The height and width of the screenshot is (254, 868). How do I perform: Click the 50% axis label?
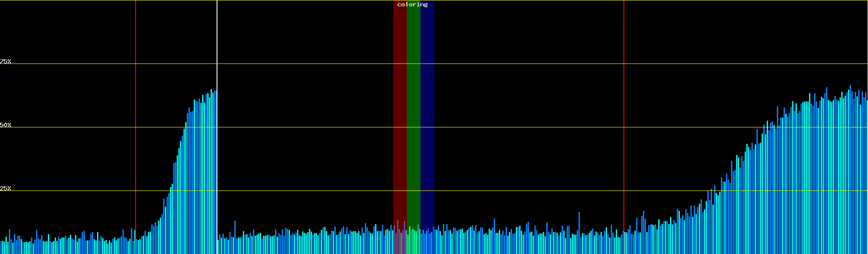pyautogui.click(x=6, y=125)
